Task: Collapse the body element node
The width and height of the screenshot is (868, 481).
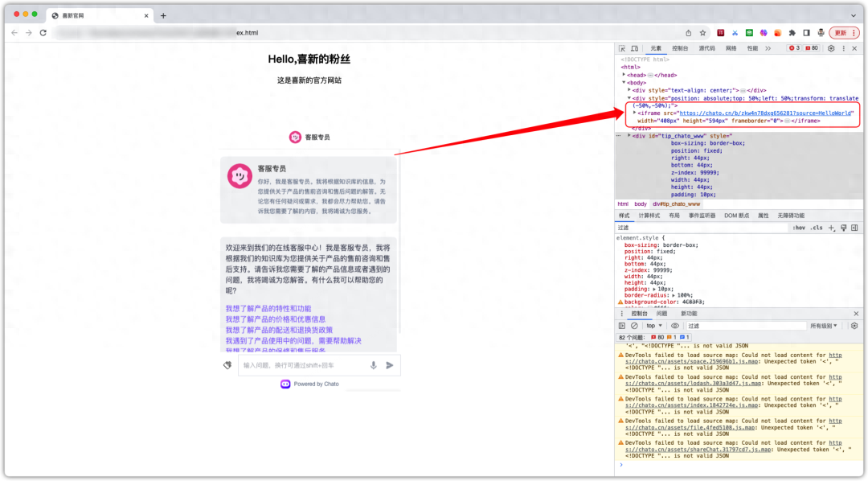Action: (x=624, y=83)
